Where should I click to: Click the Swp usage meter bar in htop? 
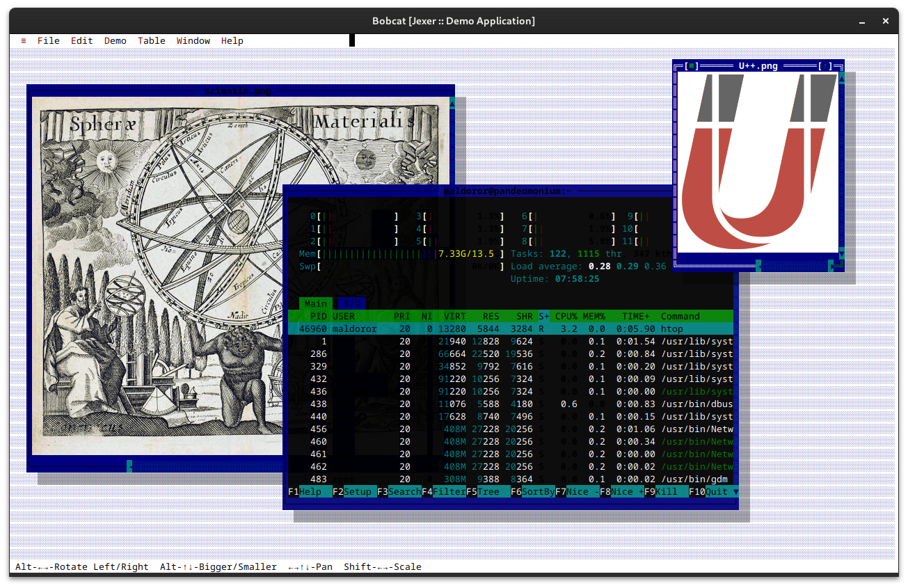coord(402,267)
